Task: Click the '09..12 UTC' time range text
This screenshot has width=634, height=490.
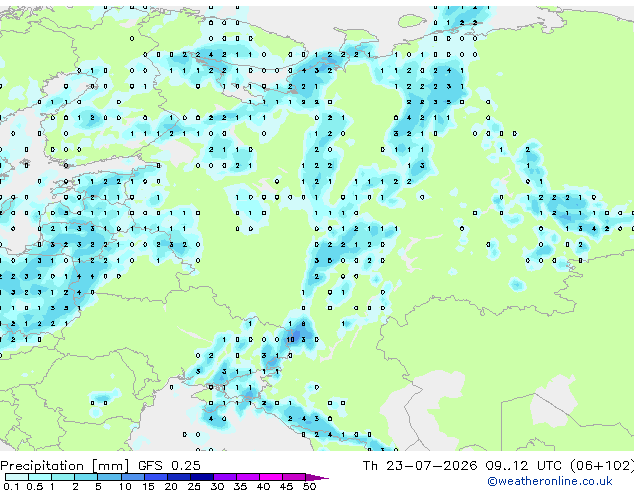Action: tap(524, 466)
